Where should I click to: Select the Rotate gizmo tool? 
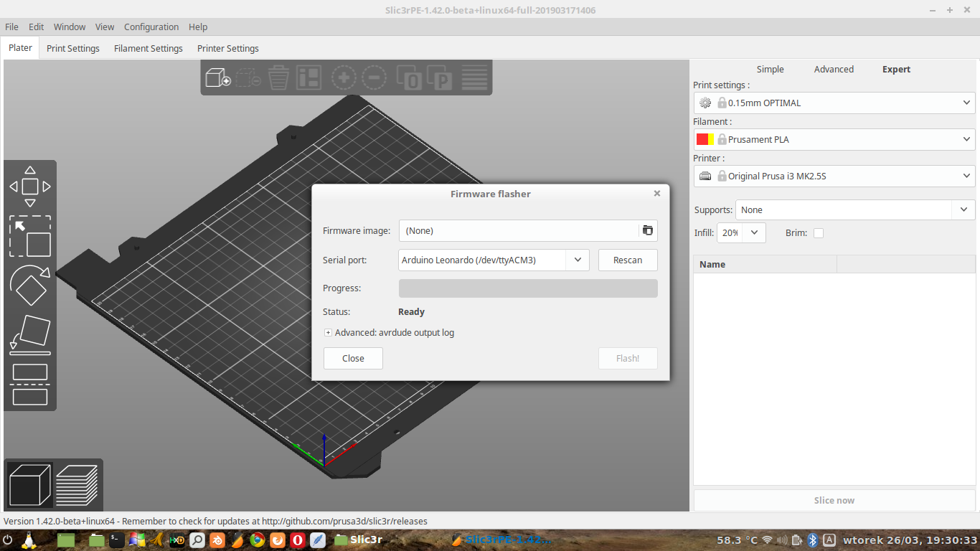30,286
